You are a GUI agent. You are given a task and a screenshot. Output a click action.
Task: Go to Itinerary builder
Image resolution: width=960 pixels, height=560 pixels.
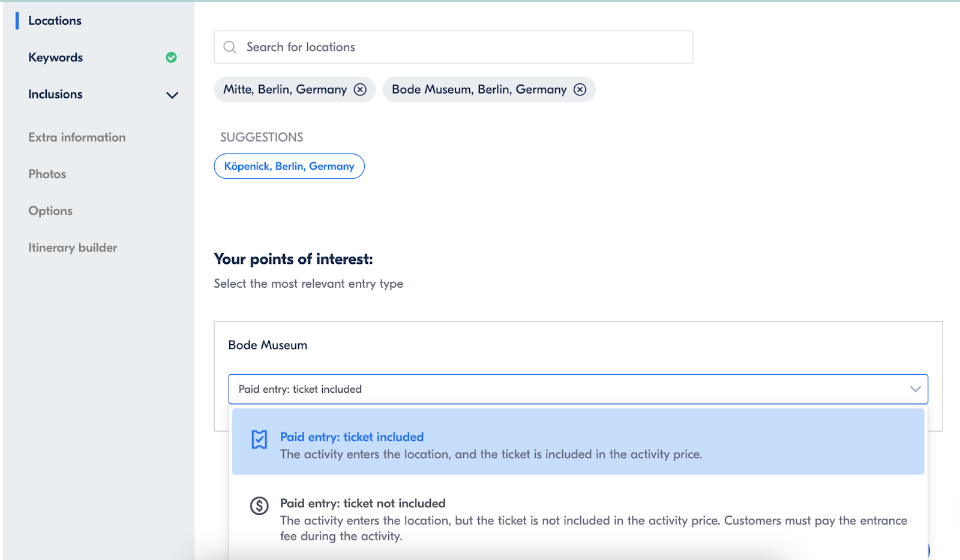tap(73, 248)
